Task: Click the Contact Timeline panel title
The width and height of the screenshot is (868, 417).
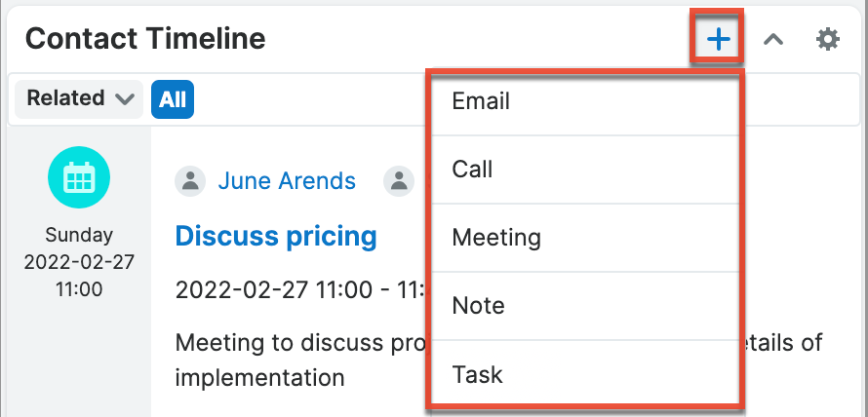Action: [144, 39]
